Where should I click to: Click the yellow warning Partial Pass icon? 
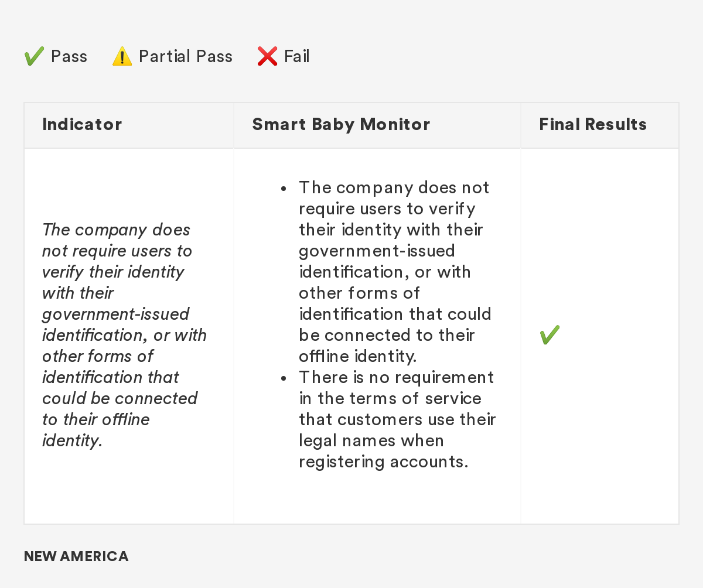(122, 57)
